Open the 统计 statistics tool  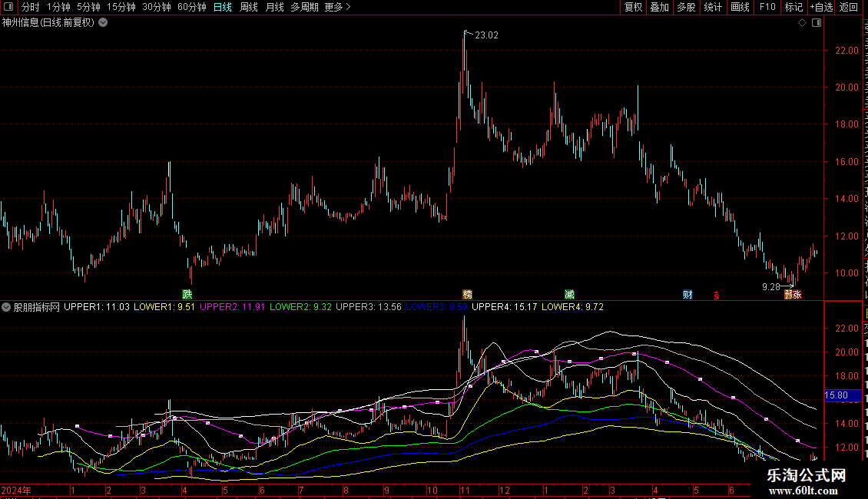(x=712, y=7)
